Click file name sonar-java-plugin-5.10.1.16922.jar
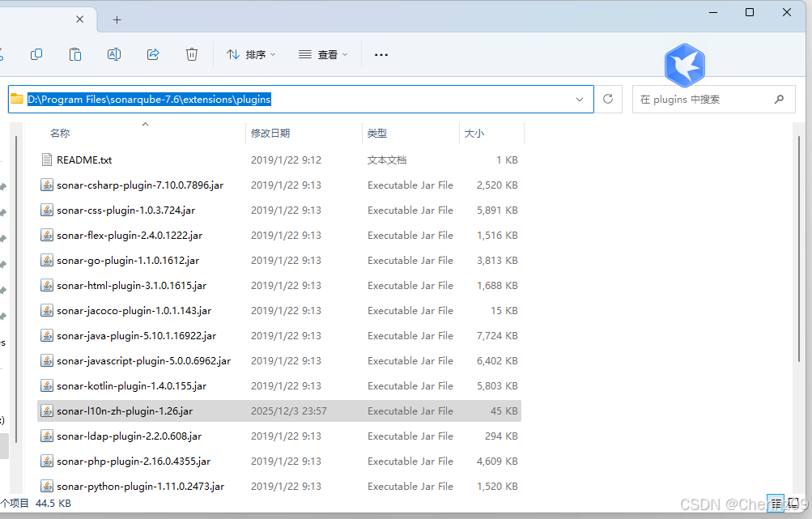This screenshot has width=812, height=519. (136, 336)
